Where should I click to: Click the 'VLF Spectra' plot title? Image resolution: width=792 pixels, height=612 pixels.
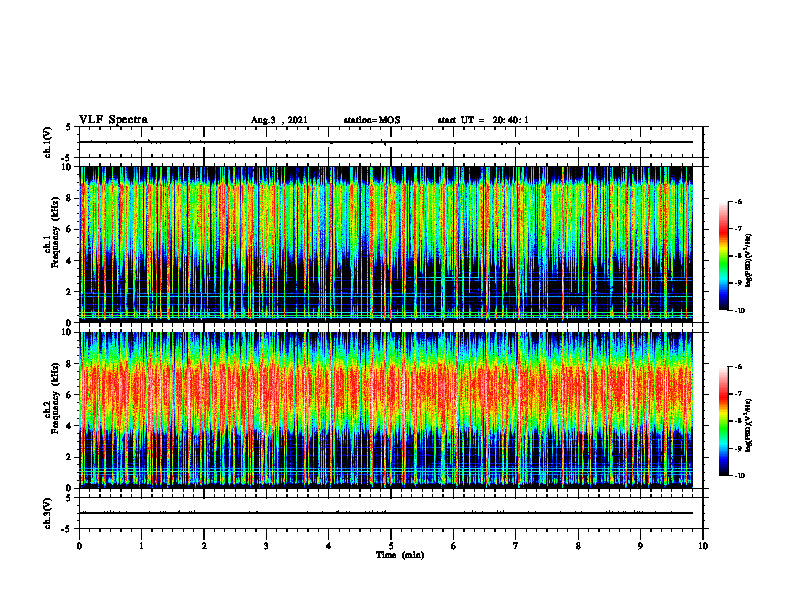pyautogui.click(x=113, y=120)
